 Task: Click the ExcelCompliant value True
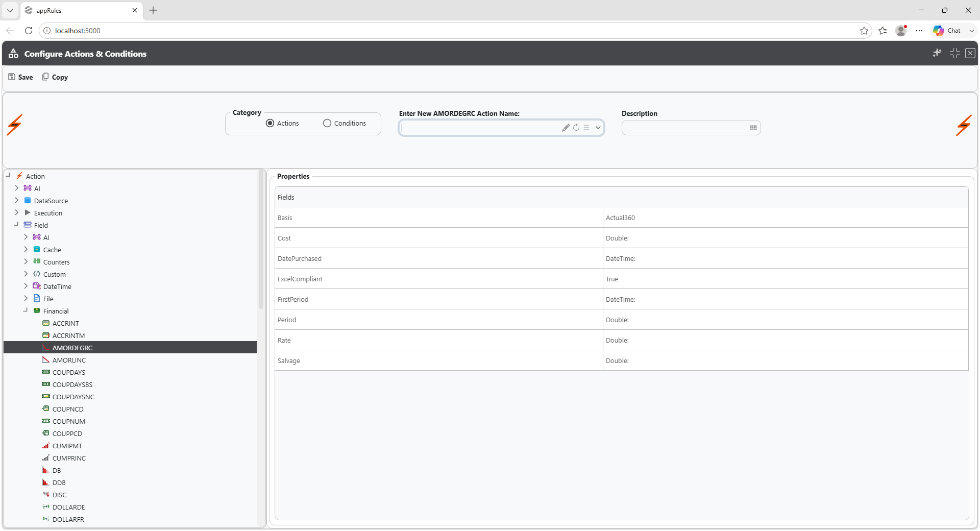611,279
